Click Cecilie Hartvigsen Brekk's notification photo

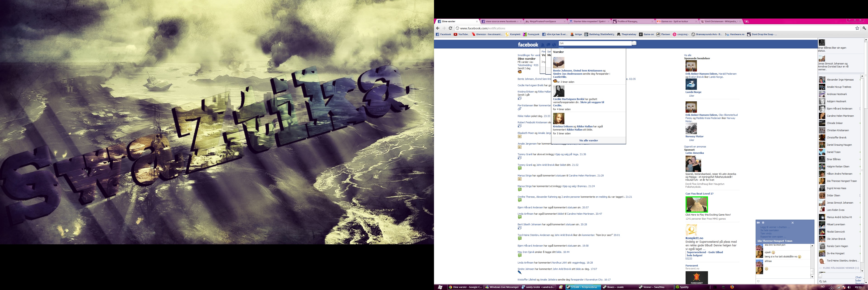559,91
